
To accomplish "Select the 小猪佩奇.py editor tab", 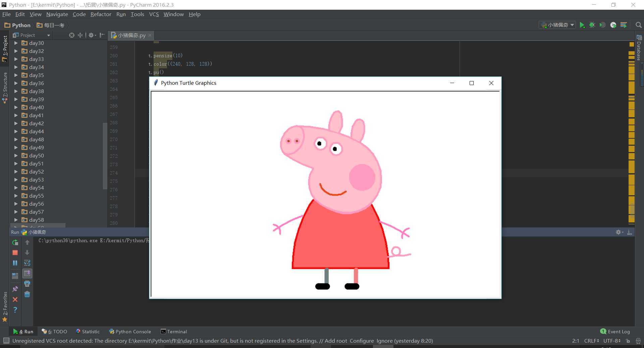I will point(131,35).
